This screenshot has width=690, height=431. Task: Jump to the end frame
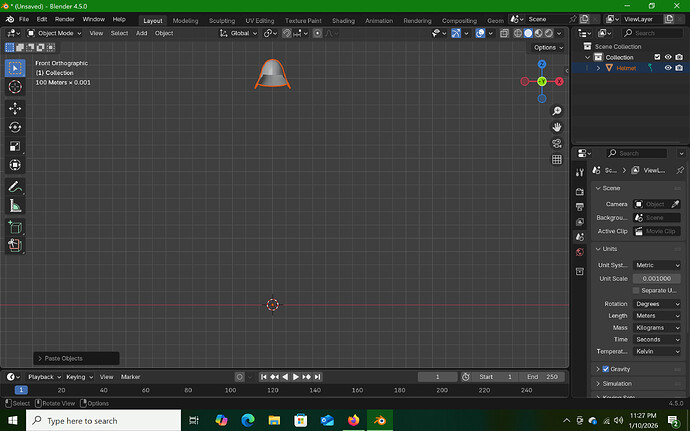point(317,377)
